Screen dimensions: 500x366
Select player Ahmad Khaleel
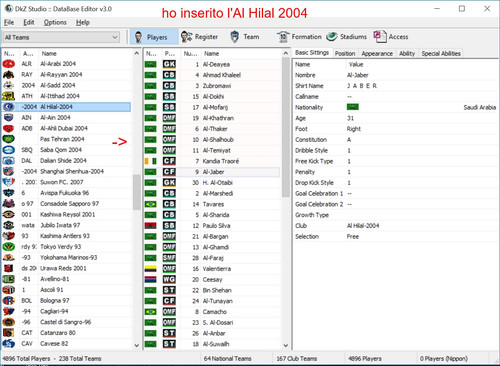coord(212,75)
